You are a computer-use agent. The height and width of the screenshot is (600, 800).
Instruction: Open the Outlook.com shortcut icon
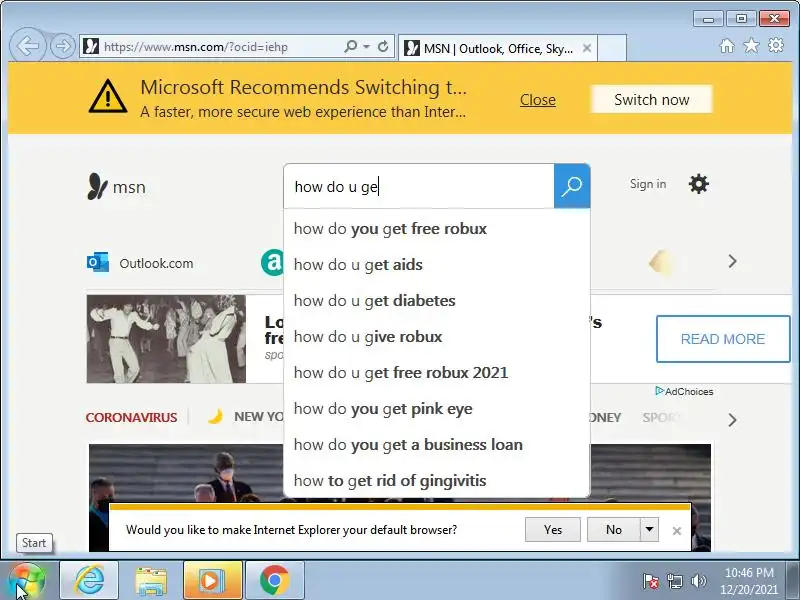click(98, 262)
